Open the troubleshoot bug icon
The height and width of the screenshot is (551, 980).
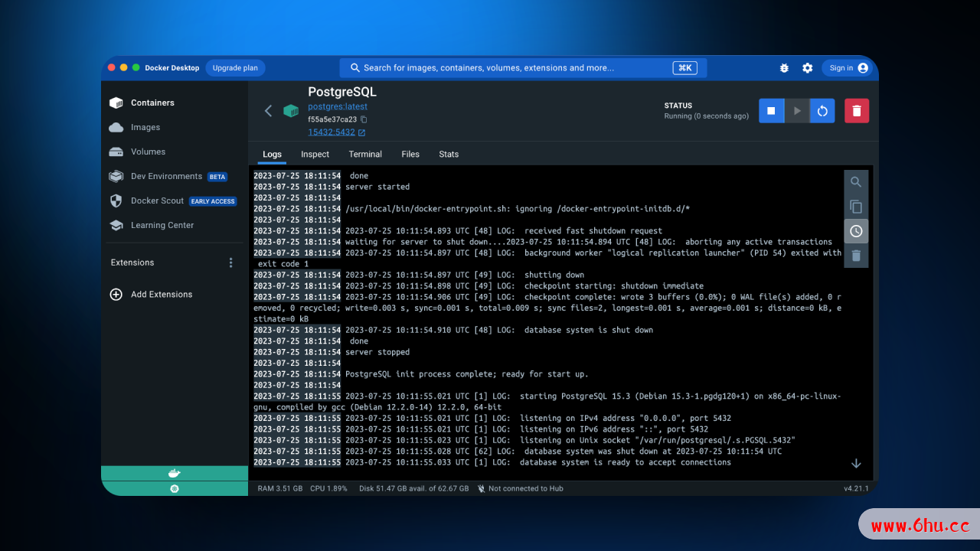pyautogui.click(x=784, y=68)
